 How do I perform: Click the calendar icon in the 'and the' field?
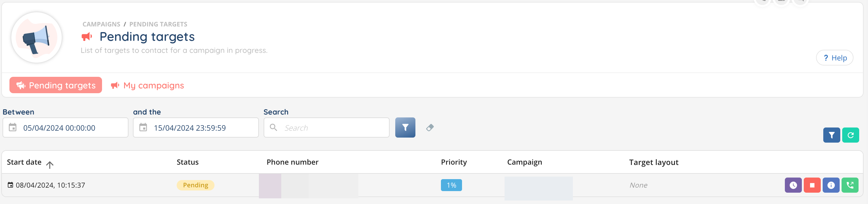click(x=143, y=127)
